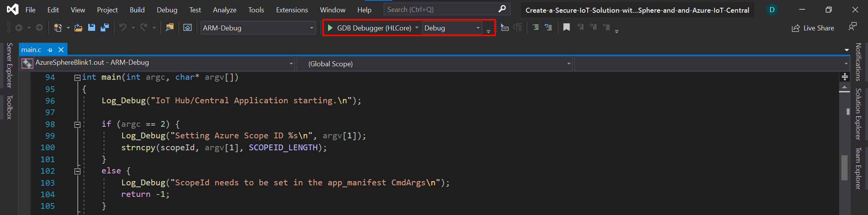The height and width of the screenshot is (215, 868).
Task: Open the Server Explorer side panel
Action: click(x=10, y=66)
